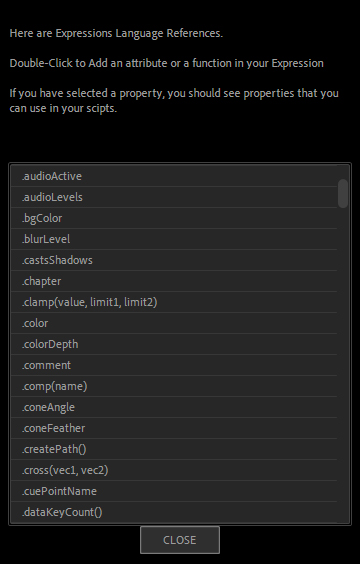This screenshot has width=360, height=564.
Task: Pick the .blurLevel item
Action: tap(174, 239)
